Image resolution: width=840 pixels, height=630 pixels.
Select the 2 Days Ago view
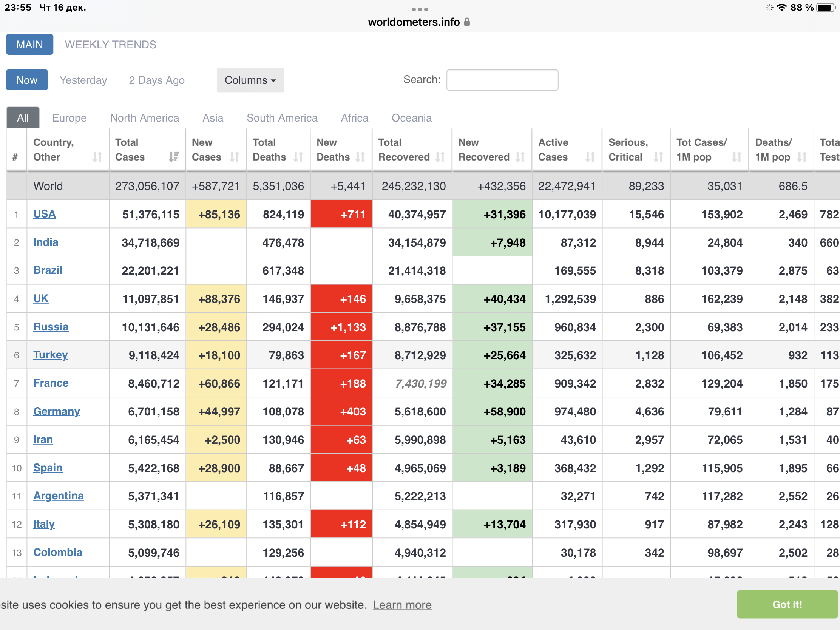pos(156,80)
